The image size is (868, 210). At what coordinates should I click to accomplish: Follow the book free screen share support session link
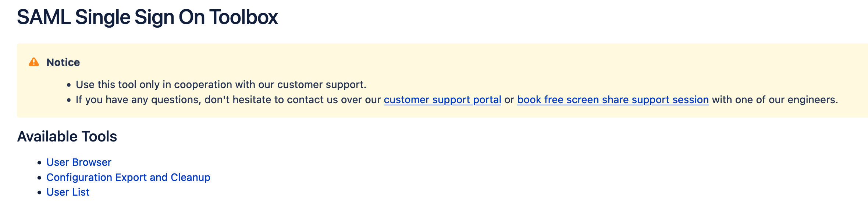613,100
